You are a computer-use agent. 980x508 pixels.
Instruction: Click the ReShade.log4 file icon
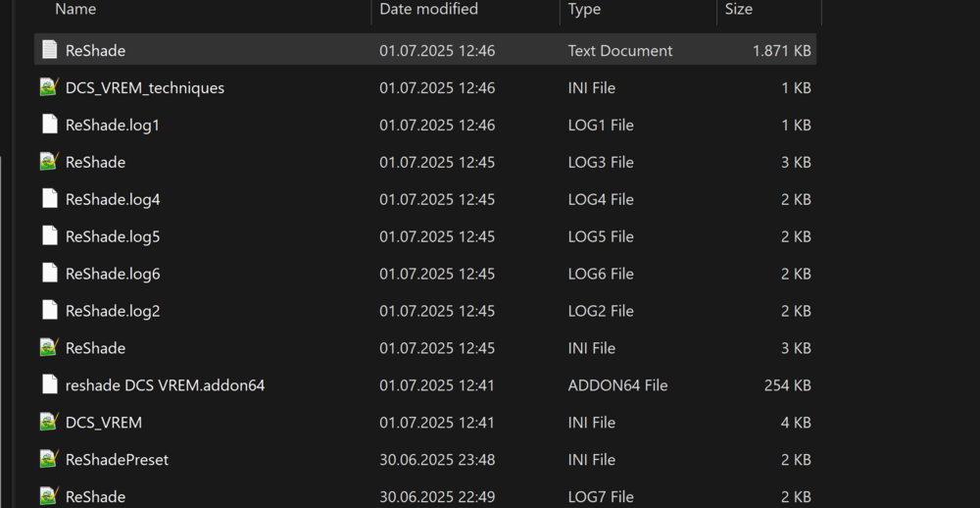(x=49, y=199)
